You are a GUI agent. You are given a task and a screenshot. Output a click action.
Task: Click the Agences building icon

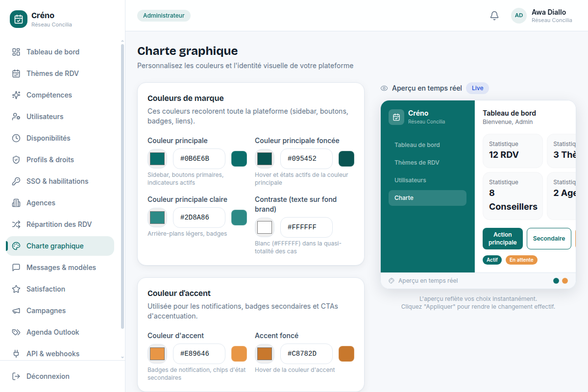16,203
